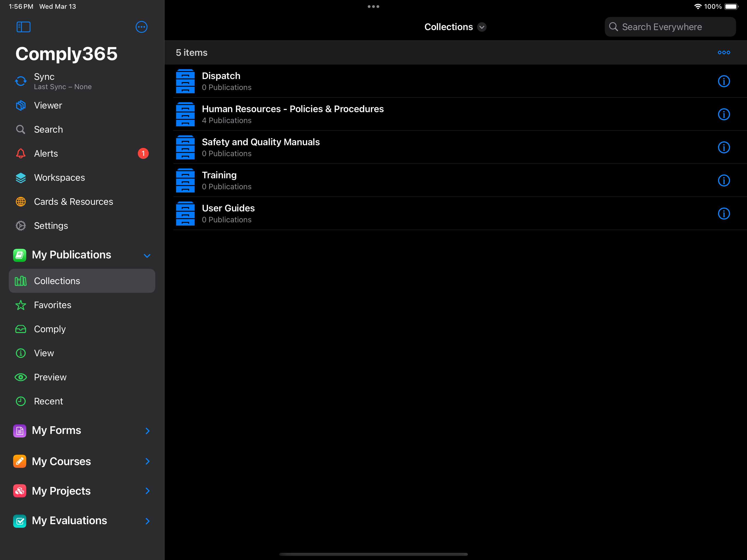
Task: Tap the top multitasking three dots
Action: [373, 6]
